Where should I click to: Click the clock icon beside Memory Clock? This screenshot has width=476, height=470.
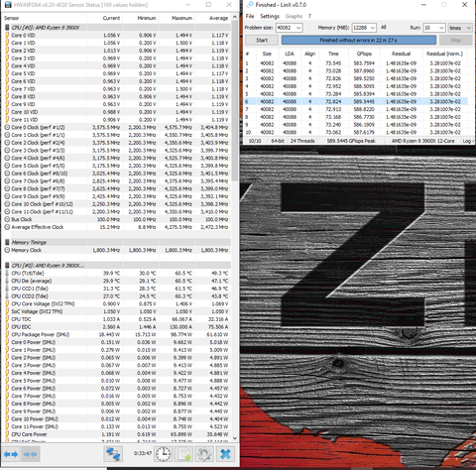(7, 250)
